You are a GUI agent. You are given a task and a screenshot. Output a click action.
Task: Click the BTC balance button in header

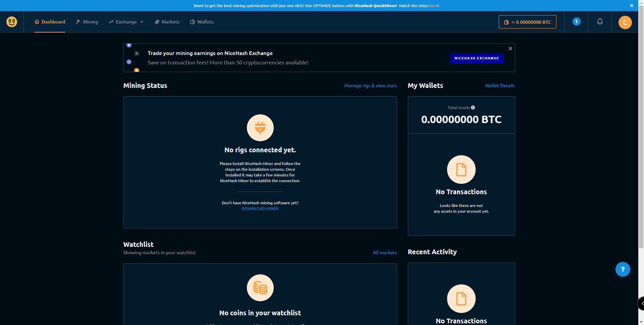[x=527, y=22]
